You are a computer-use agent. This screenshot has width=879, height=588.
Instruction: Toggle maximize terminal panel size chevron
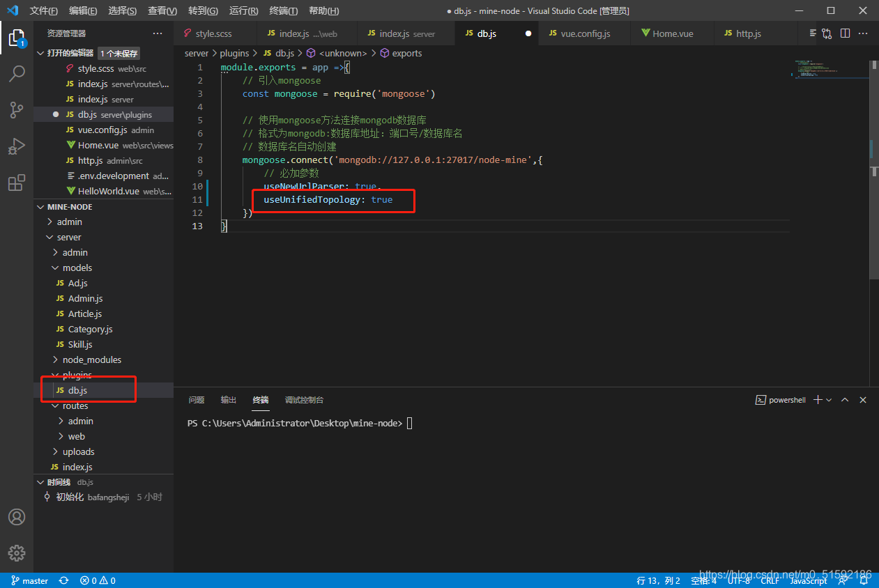845,400
